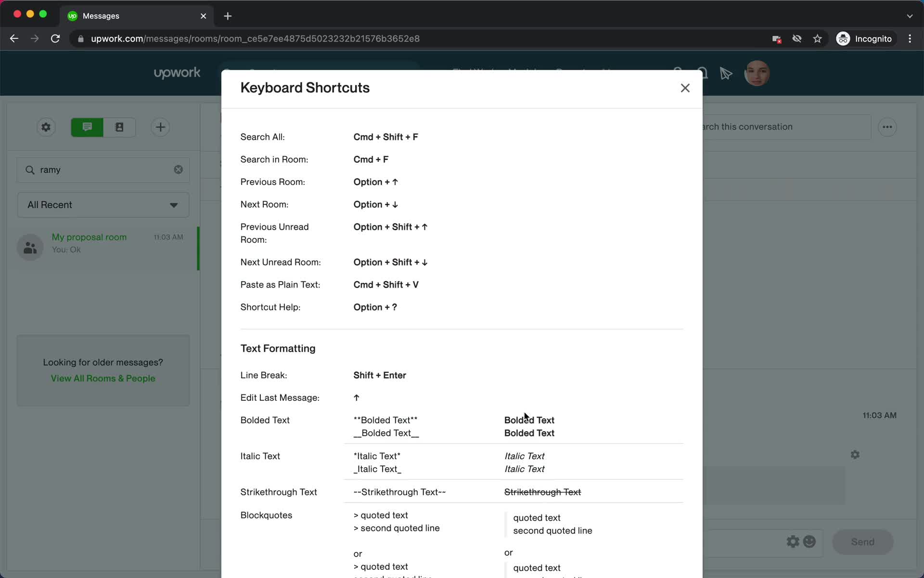Open the conversation more options ellipsis
Image resolution: width=924 pixels, height=578 pixels.
pos(887,127)
